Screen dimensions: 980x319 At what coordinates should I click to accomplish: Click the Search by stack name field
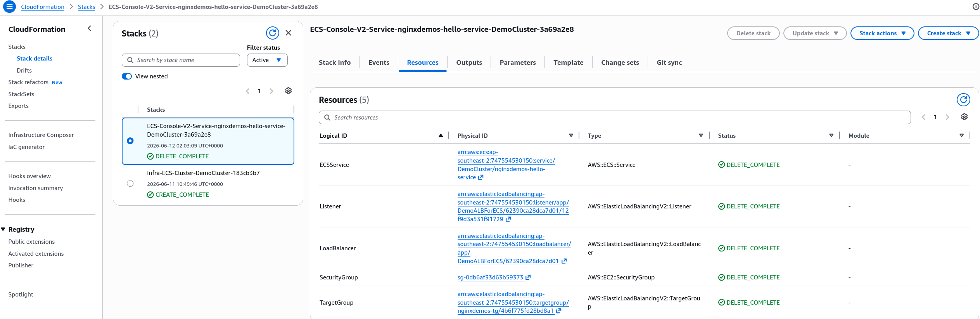[x=181, y=60]
